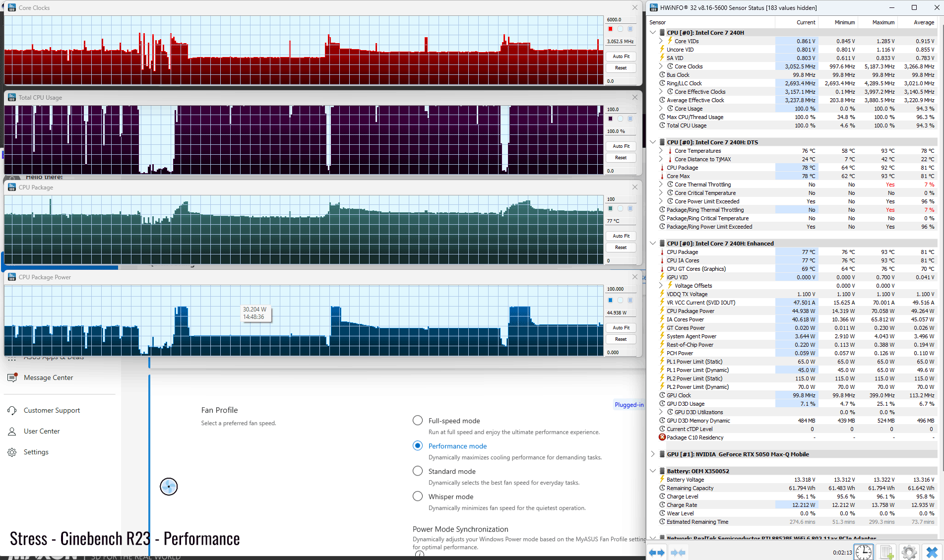Click Reset in Core Clocks graph

tap(621, 68)
